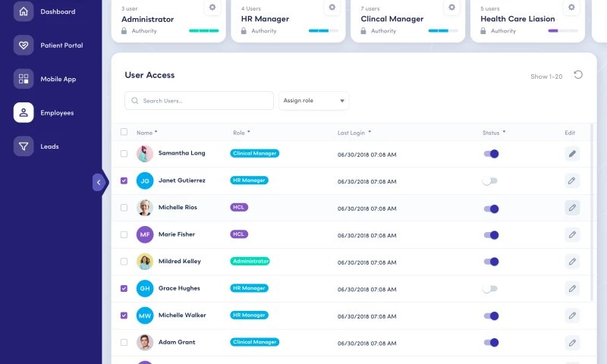The height and width of the screenshot is (364, 607).
Task: Check the box for Samantha Long
Action: (124, 154)
